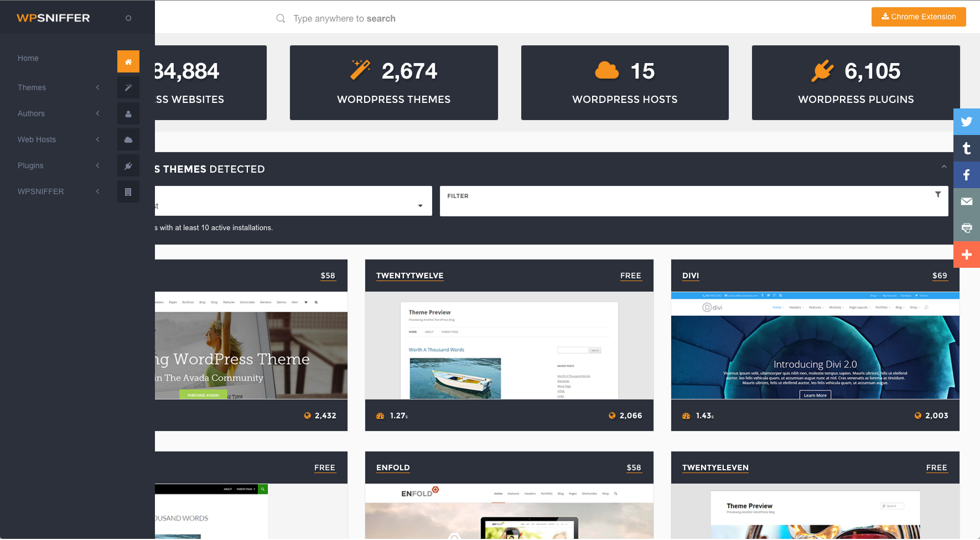
Task: Toggle the sidebar pin circle
Action: click(128, 18)
